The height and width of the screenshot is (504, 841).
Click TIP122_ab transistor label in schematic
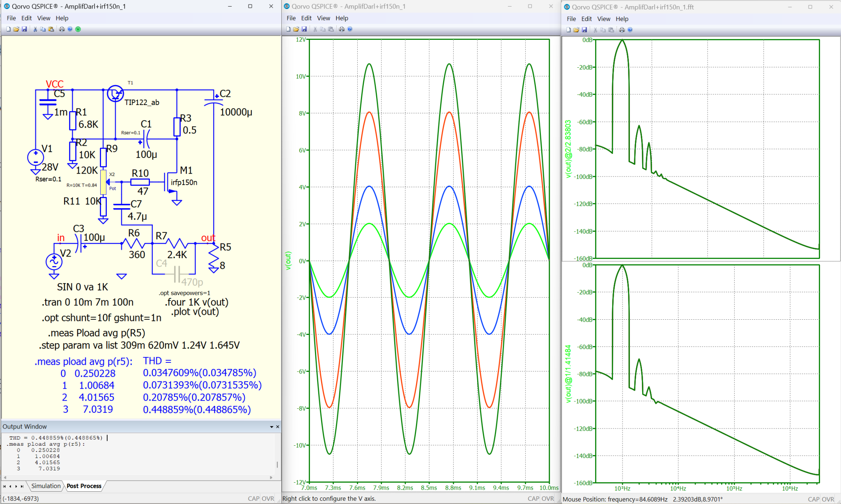pyautogui.click(x=142, y=102)
